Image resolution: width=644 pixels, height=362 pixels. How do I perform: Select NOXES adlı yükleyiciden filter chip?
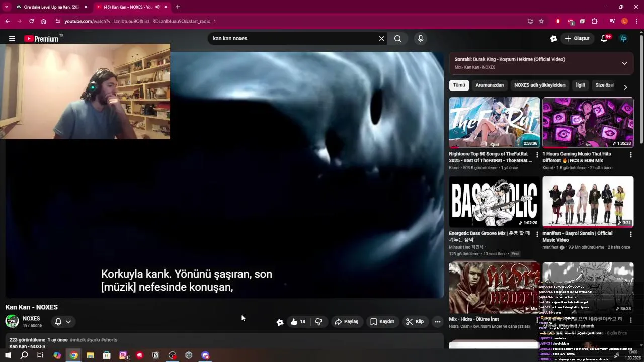(x=539, y=85)
